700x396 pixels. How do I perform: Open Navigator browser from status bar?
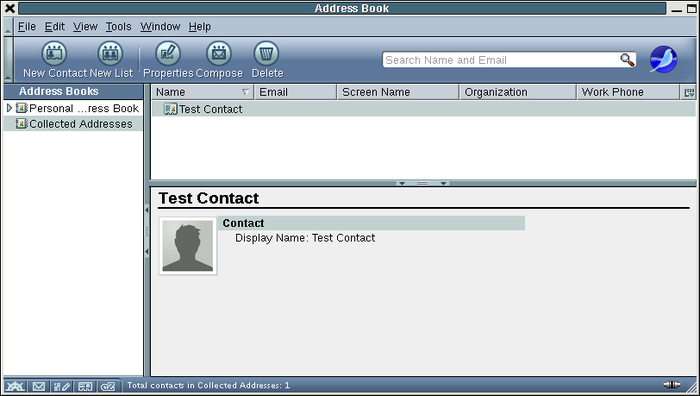click(15, 386)
